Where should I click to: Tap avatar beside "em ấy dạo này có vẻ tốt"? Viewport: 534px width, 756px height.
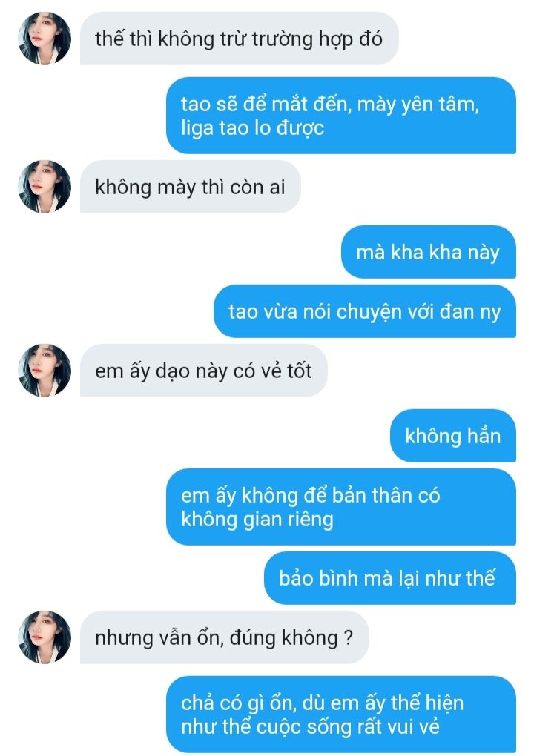[x=44, y=371]
